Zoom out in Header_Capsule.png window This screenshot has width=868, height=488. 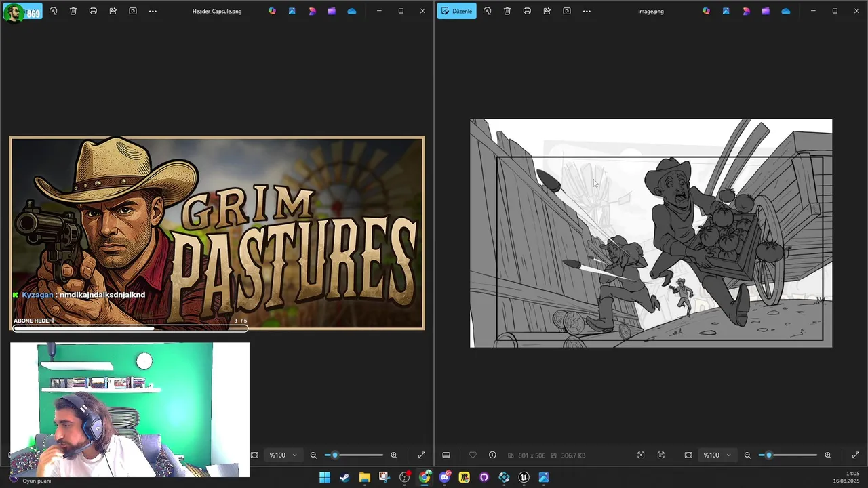point(313,455)
